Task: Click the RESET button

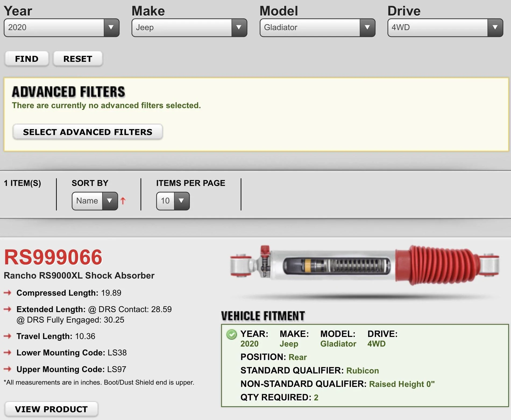Action: [x=78, y=59]
